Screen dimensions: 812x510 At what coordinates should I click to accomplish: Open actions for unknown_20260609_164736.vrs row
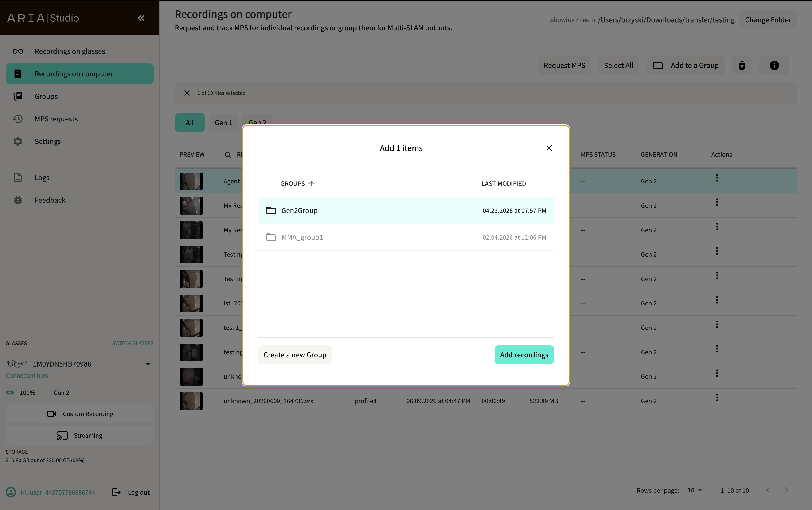tap(717, 398)
